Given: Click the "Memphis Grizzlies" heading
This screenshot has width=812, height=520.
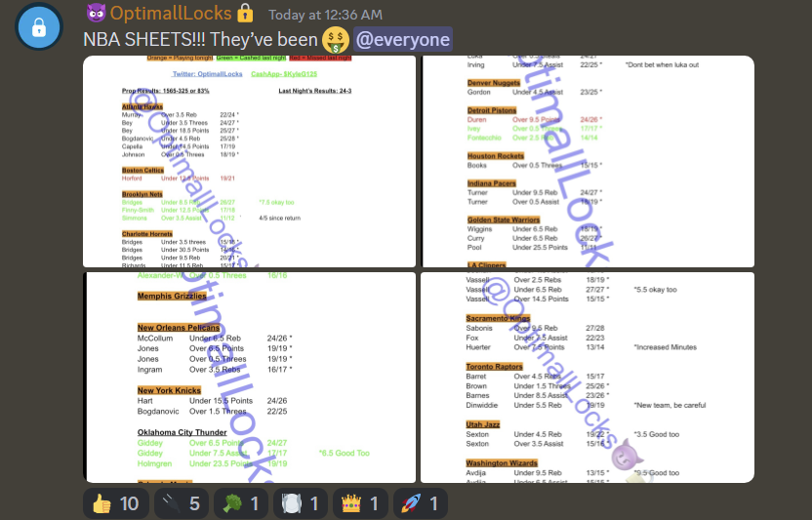Looking at the screenshot, I should (x=172, y=296).
